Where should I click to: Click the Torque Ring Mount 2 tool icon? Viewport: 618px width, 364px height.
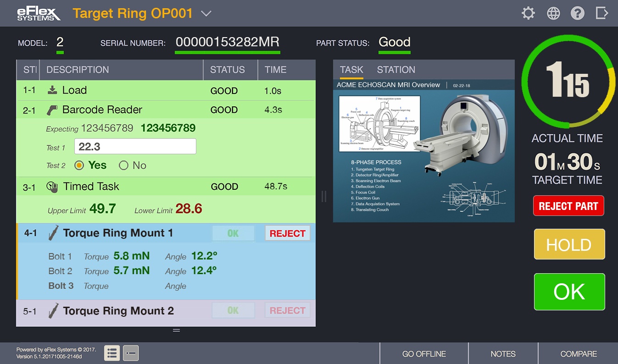(x=53, y=311)
